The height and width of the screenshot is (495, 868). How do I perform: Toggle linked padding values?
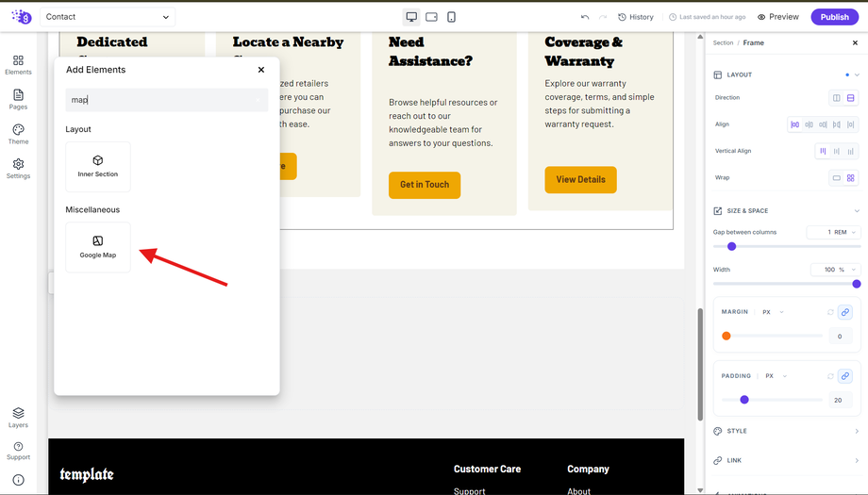coord(845,376)
